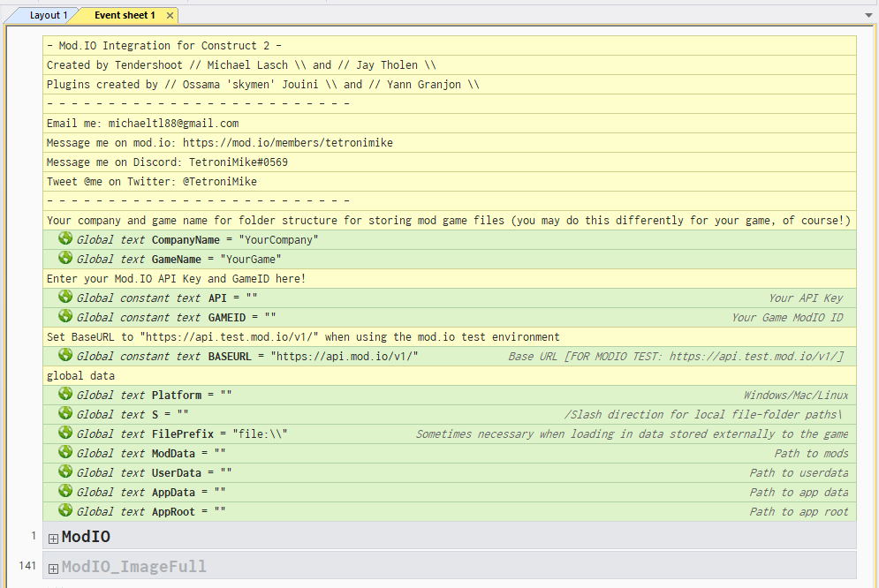Click globe icon of S variable
The width and height of the screenshot is (879, 588).
click(x=65, y=413)
